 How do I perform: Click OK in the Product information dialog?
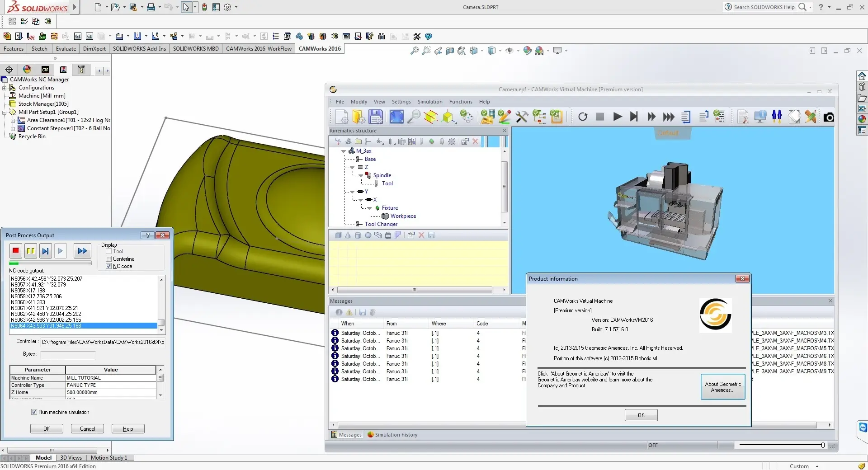[641, 415]
